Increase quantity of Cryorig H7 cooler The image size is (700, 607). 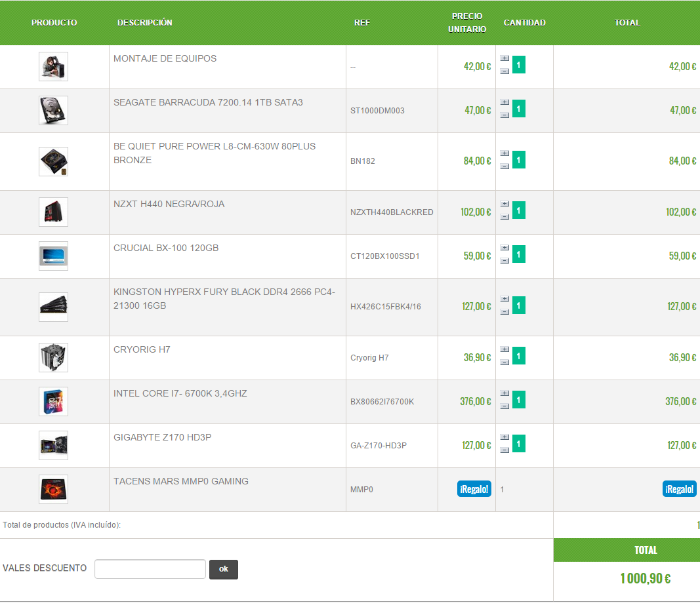504,349
